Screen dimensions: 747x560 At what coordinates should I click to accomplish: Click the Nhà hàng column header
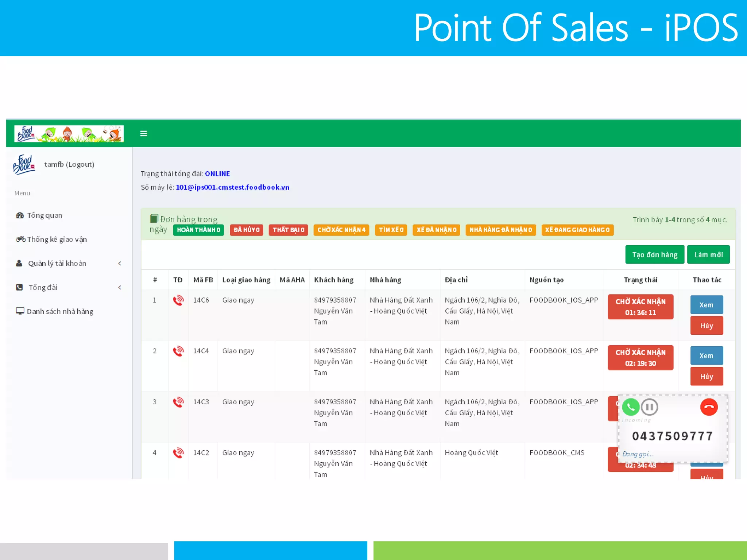[x=386, y=280]
